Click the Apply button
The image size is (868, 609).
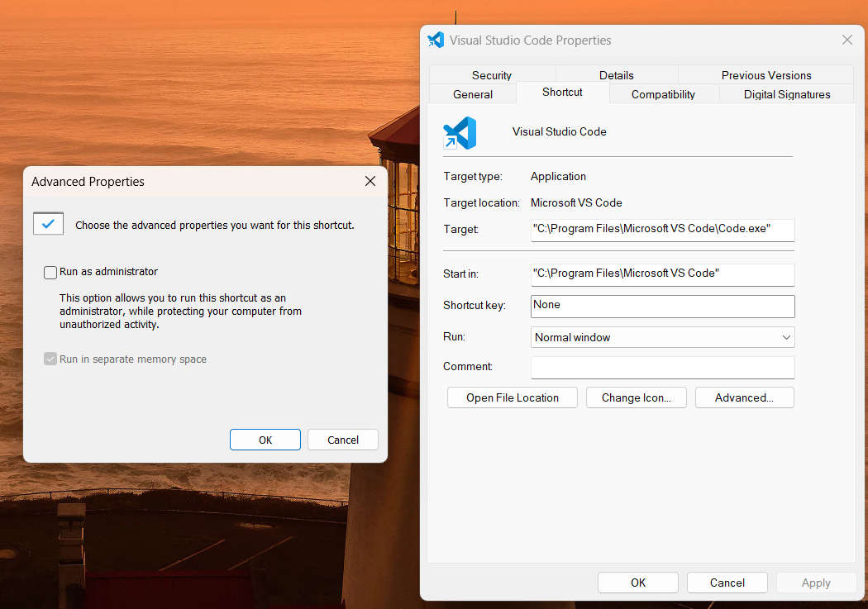(x=816, y=583)
